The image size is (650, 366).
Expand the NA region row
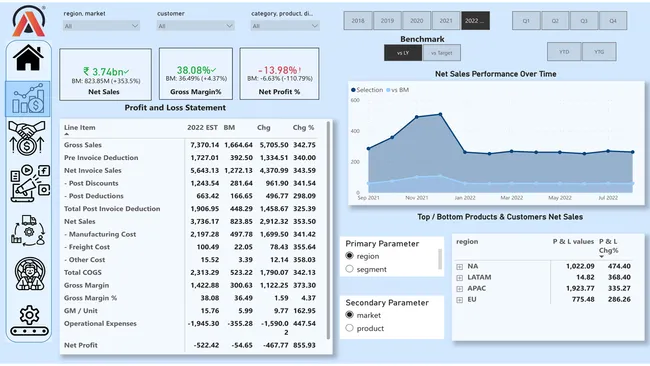click(459, 267)
